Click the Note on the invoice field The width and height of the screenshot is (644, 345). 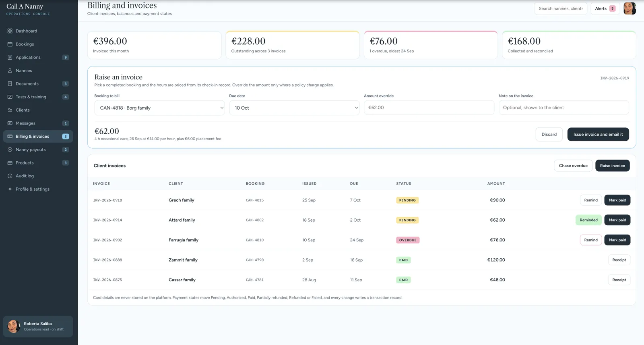[x=564, y=108]
